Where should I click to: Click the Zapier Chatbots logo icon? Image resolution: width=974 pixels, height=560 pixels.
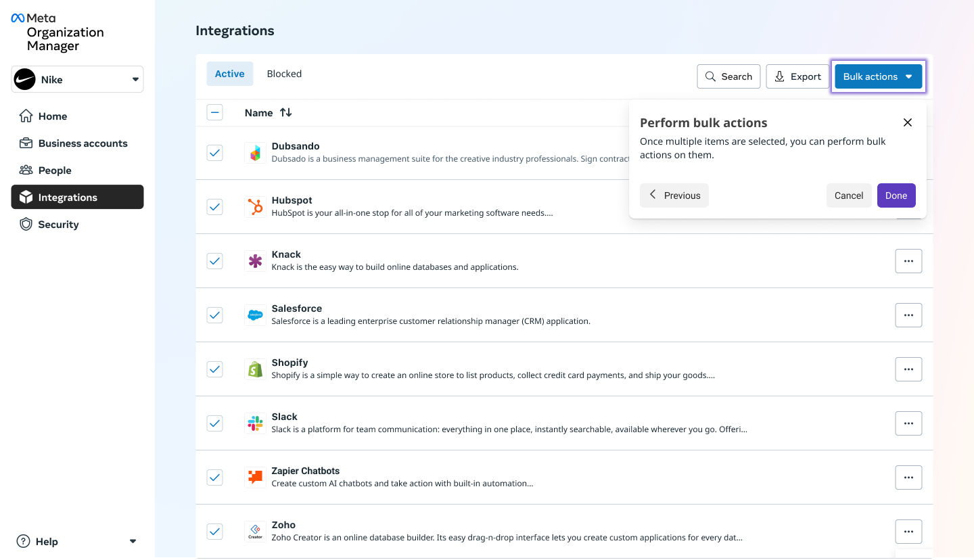click(255, 477)
